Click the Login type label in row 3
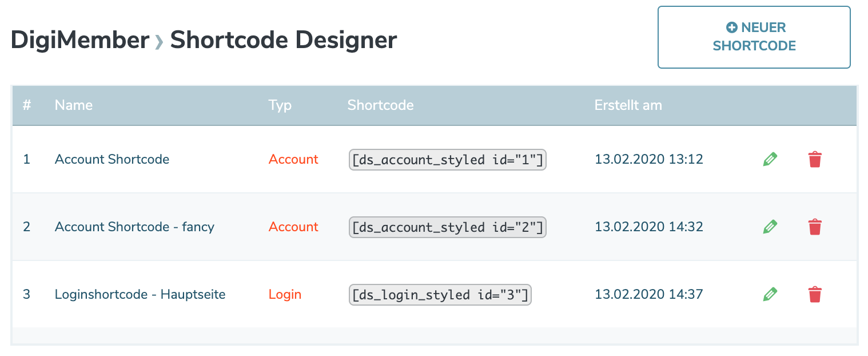 (285, 294)
